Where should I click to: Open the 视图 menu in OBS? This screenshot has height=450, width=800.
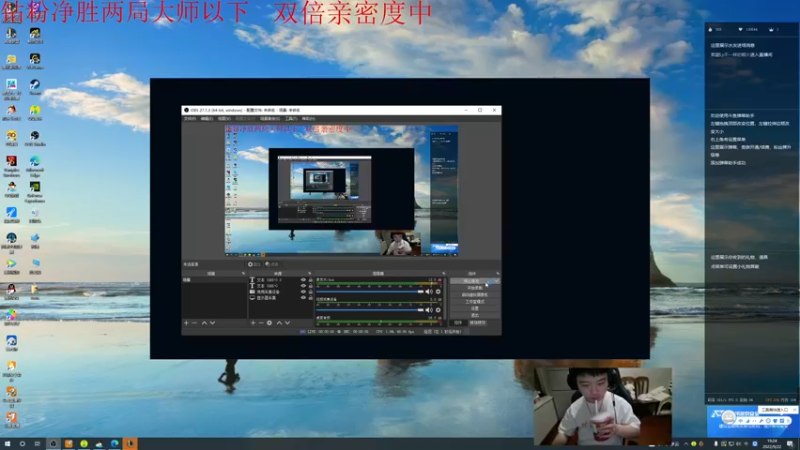tap(224, 118)
